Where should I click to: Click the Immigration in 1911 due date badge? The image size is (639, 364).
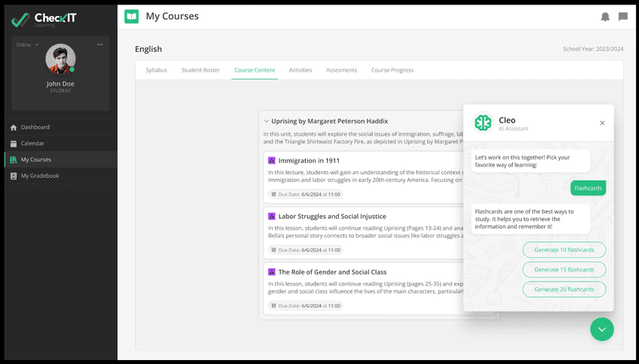306,194
